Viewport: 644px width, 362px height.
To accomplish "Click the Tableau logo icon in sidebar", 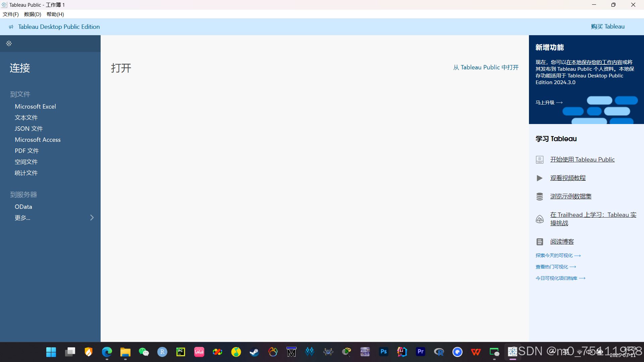I will pyautogui.click(x=9, y=43).
